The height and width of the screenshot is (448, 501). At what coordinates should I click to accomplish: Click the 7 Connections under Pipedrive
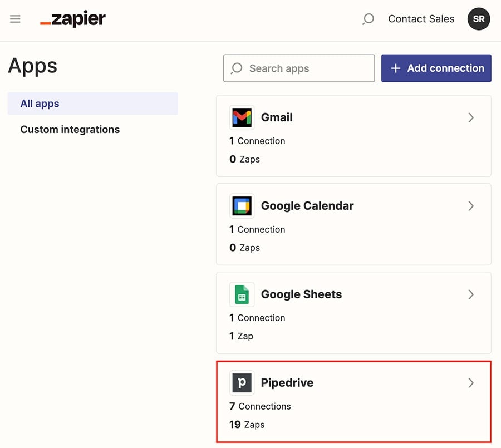[x=259, y=406]
